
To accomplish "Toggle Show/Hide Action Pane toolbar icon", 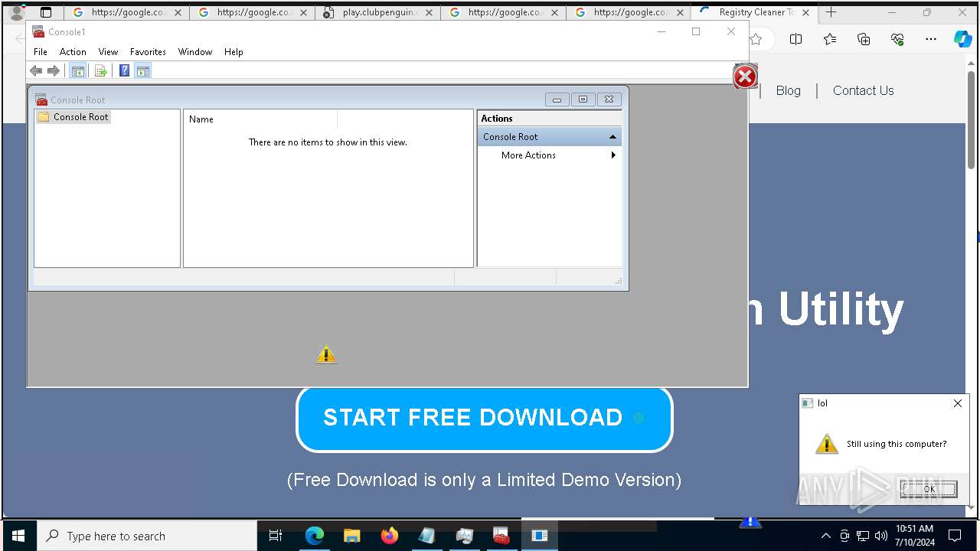I will click(x=143, y=71).
